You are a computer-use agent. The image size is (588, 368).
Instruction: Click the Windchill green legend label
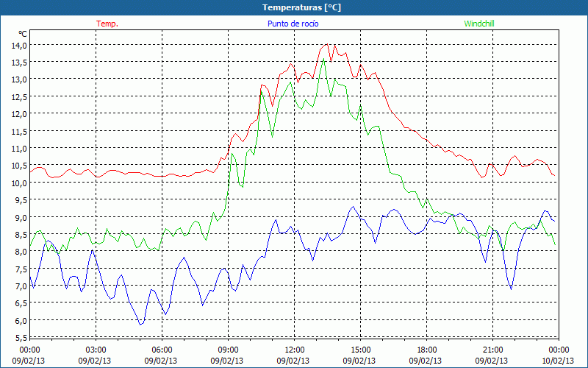coord(479,24)
